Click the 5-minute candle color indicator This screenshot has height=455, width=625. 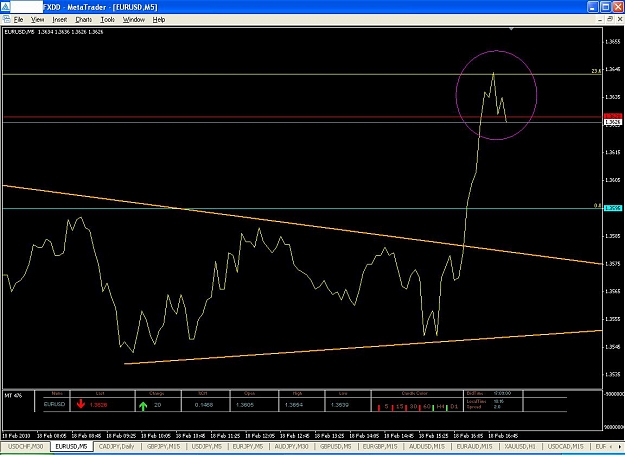pos(382,407)
